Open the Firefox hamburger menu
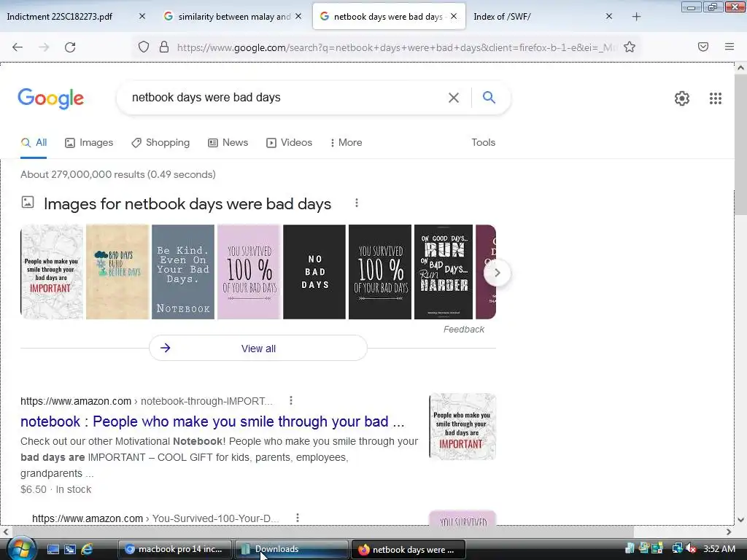Image resolution: width=747 pixels, height=560 pixels. [729, 47]
